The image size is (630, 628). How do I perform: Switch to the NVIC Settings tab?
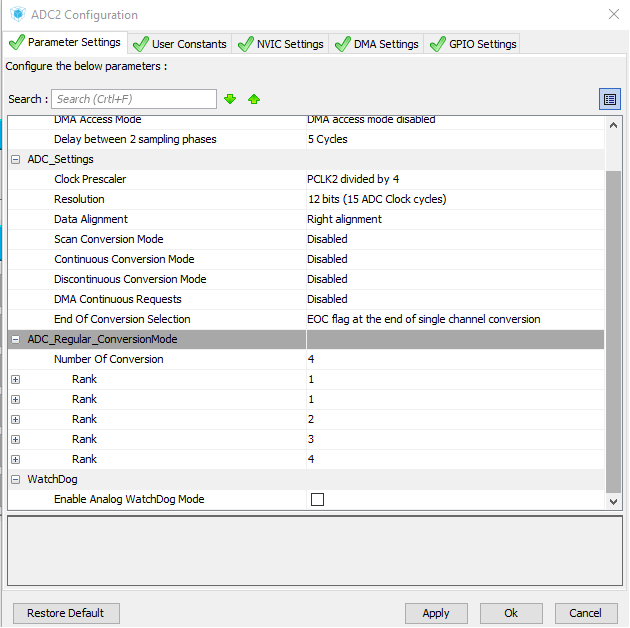[x=280, y=44]
